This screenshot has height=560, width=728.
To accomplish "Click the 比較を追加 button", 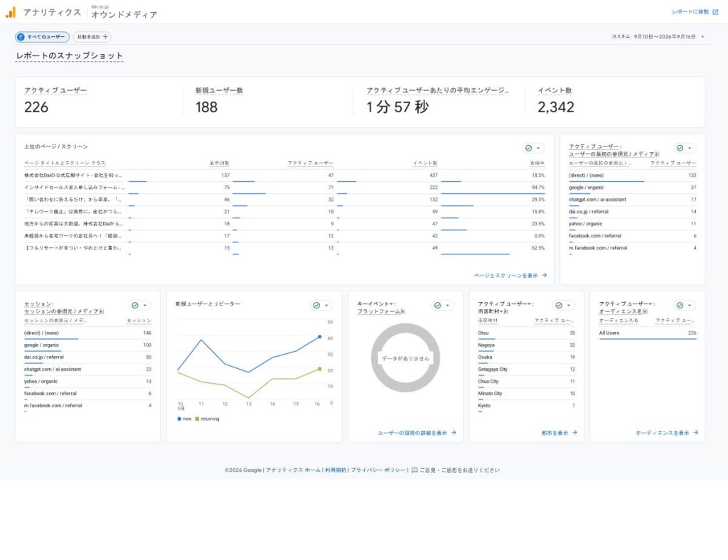I will pyautogui.click(x=92, y=37).
